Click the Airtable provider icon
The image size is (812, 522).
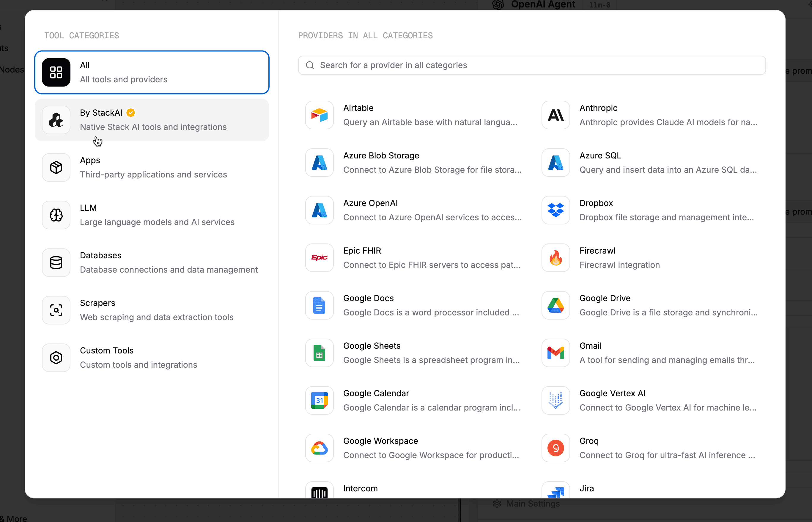319,115
